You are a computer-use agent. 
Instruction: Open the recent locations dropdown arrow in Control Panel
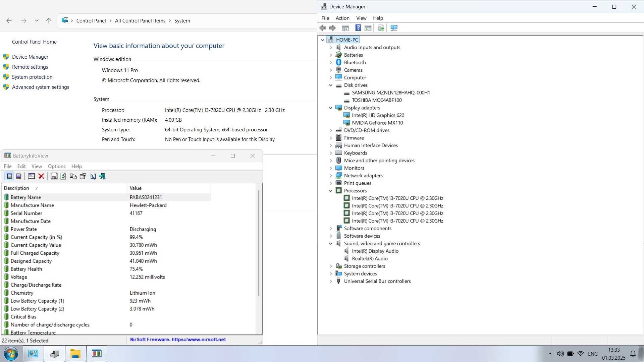click(x=37, y=21)
